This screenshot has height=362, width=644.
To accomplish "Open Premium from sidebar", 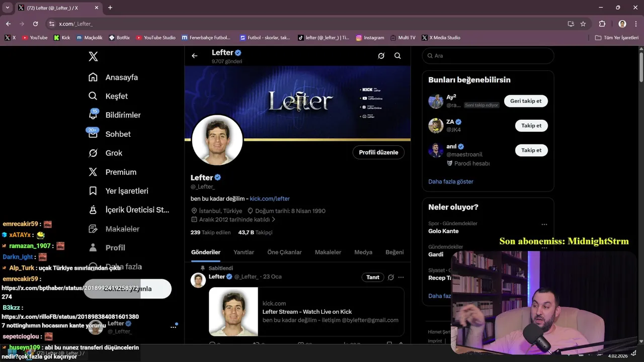I will (113, 172).
